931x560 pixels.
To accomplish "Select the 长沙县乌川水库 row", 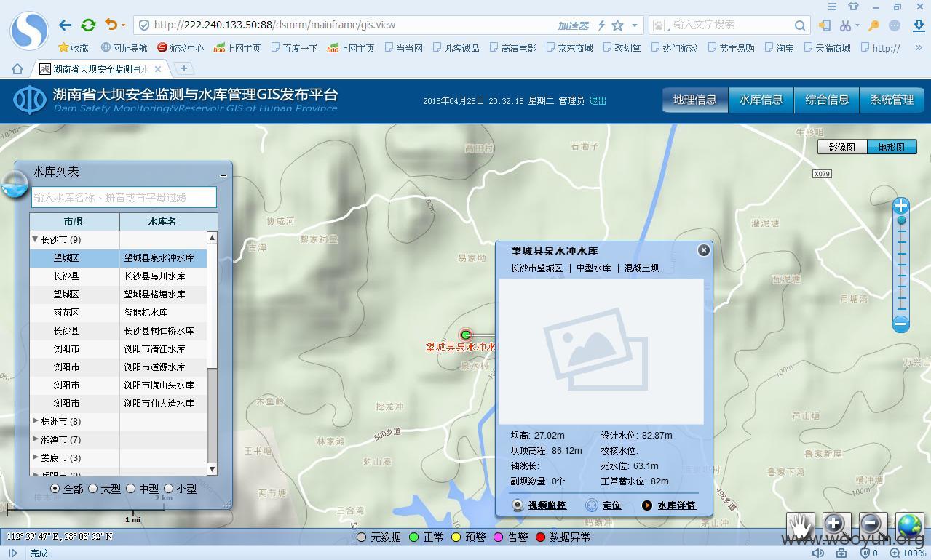I will (x=118, y=276).
